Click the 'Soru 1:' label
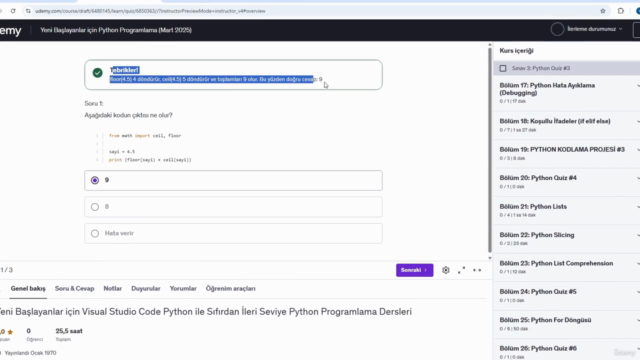The height and width of the screenshot is (360, 640). coord(94,104)
